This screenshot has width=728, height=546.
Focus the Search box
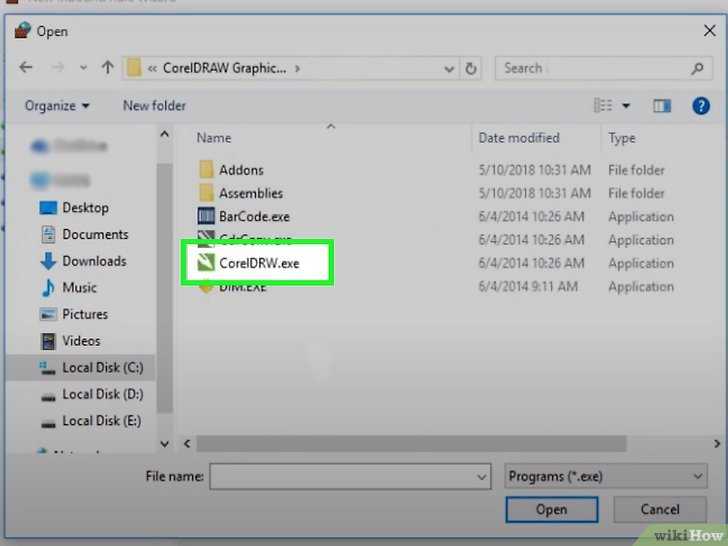(x=603, y=69)
